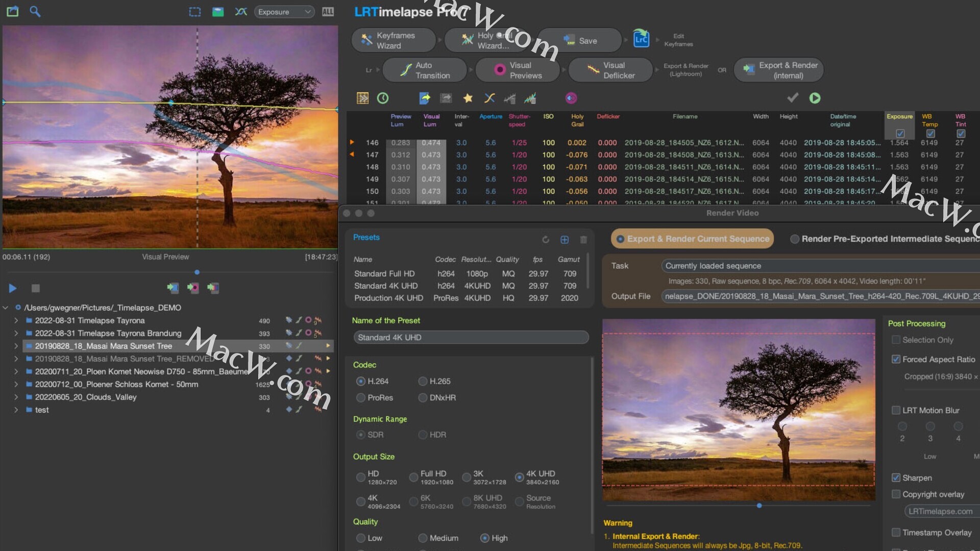Select the dashed rectangle selection tool
Screen dimensions: 980x551
[x=195, y=12]
